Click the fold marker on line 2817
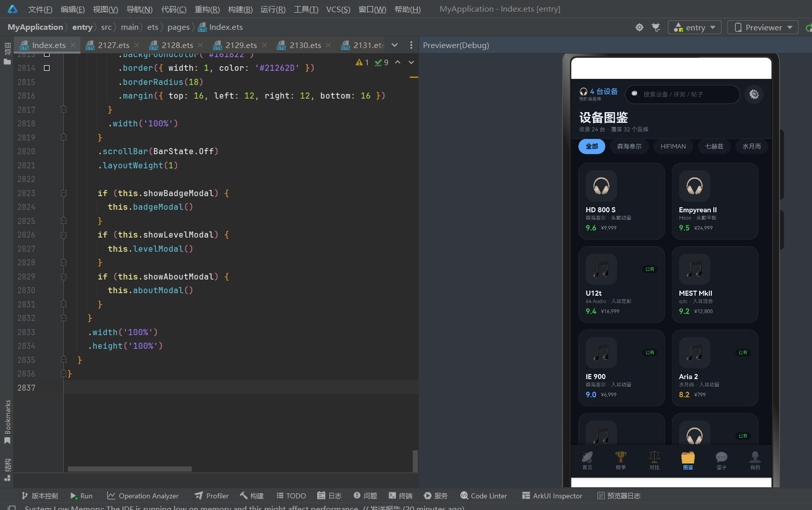Viewport: 812px width, 510px height. point(64,110)
